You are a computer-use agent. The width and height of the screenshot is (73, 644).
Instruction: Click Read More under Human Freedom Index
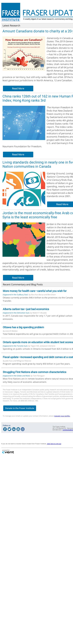click(x=18, y=155)
